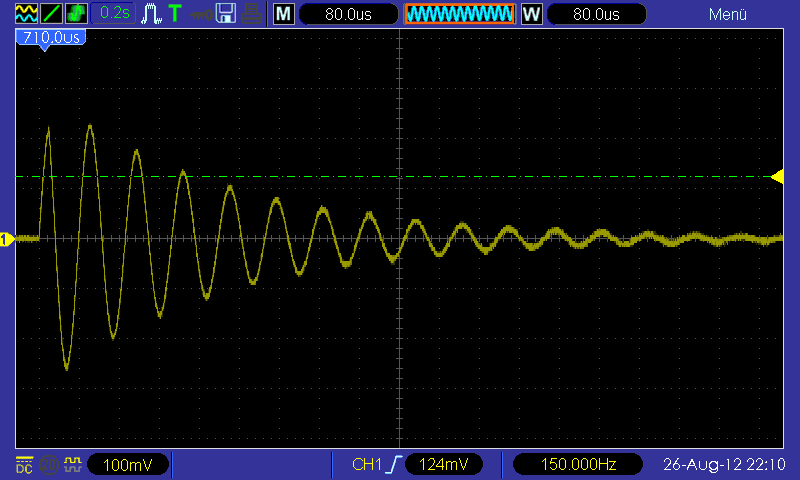Save capture with the floppy disk icon
The width and height of the screenshot is (800, 480).
click(x=226, y=13)
